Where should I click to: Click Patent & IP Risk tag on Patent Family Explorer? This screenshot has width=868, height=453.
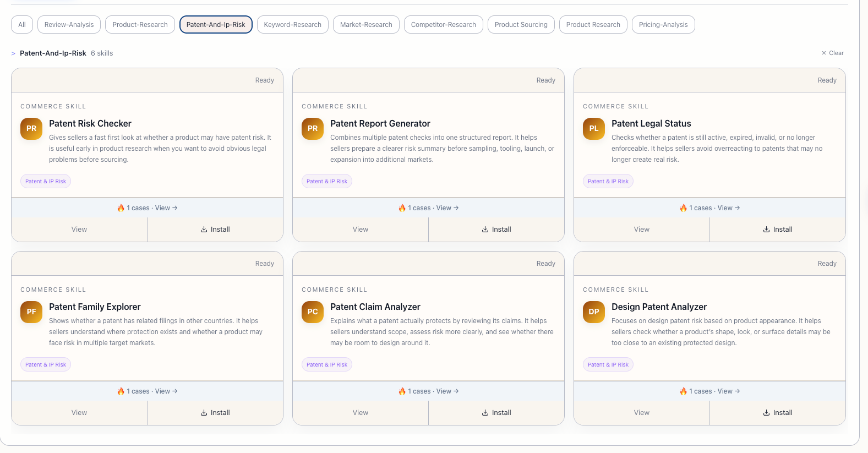(x=46, y=364)
